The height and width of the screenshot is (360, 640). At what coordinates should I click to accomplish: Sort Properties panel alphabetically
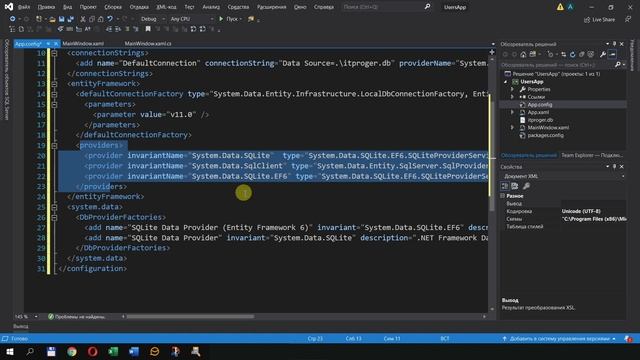click(515, 186)
